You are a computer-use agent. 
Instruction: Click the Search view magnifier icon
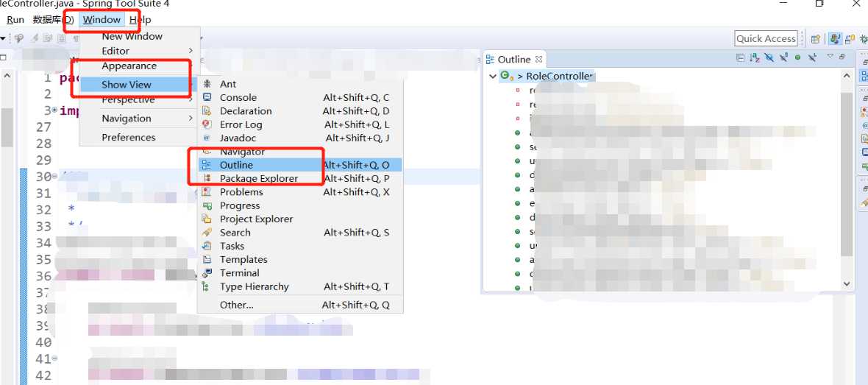[207, 233]
